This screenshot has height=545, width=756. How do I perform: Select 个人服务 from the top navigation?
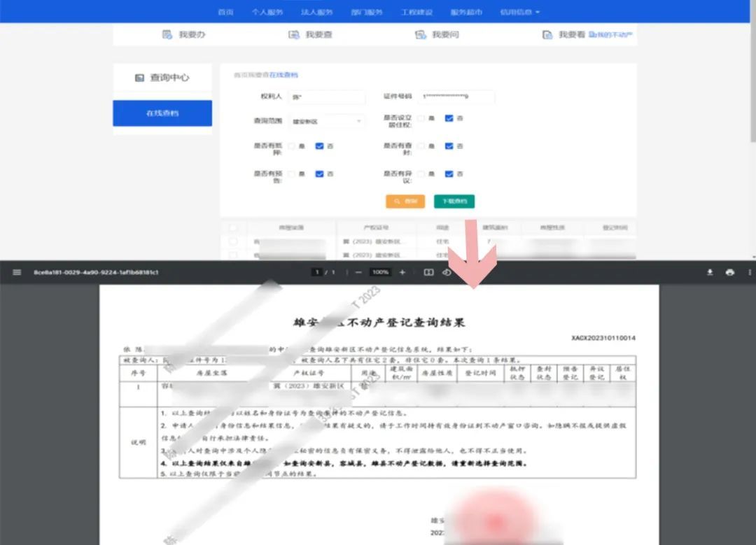[269, 10]
